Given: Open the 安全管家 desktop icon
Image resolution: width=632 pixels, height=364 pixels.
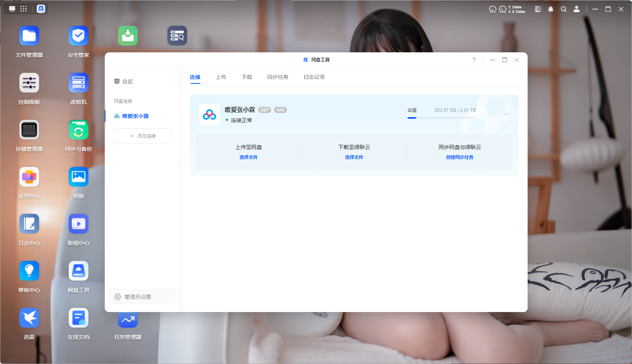Looking at the screenshot, I should point(79,36).
